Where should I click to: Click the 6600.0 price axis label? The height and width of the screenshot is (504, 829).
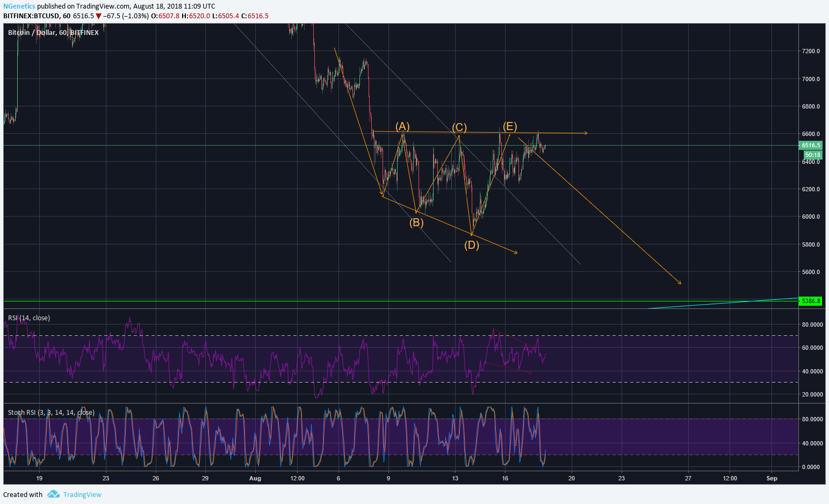pos(811,134)
